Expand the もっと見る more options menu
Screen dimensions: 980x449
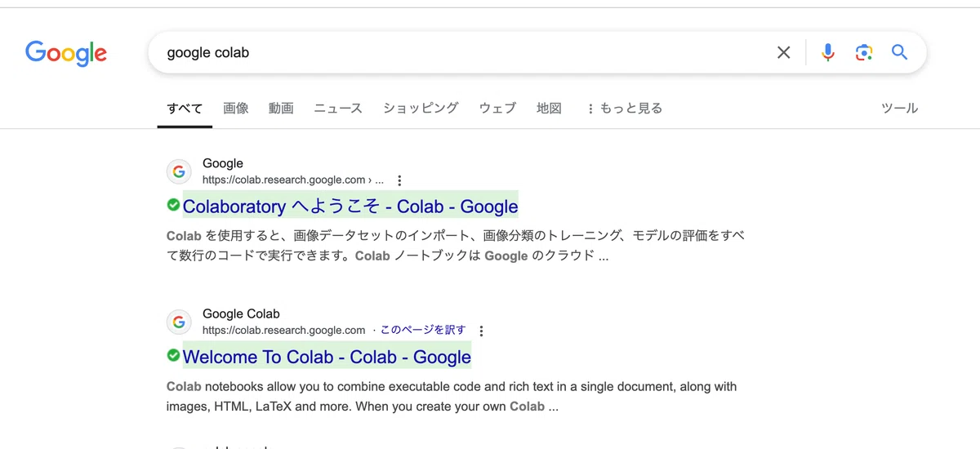625,108
